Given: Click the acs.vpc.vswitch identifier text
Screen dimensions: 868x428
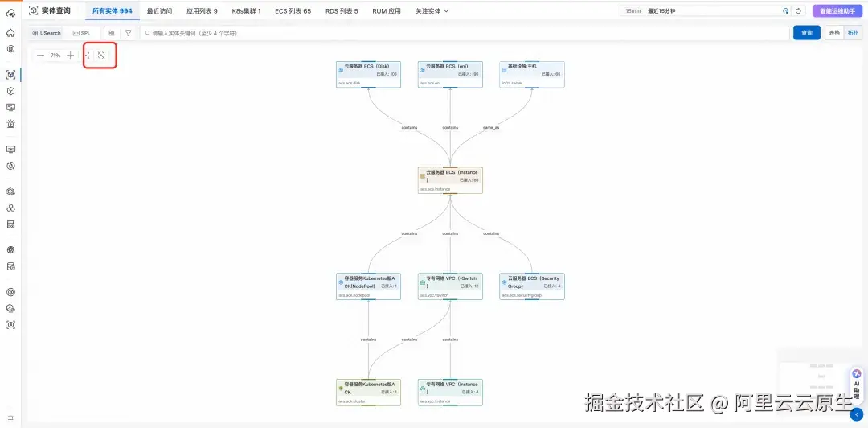Looking at the screenshot, I should click(x=434, y=295).
